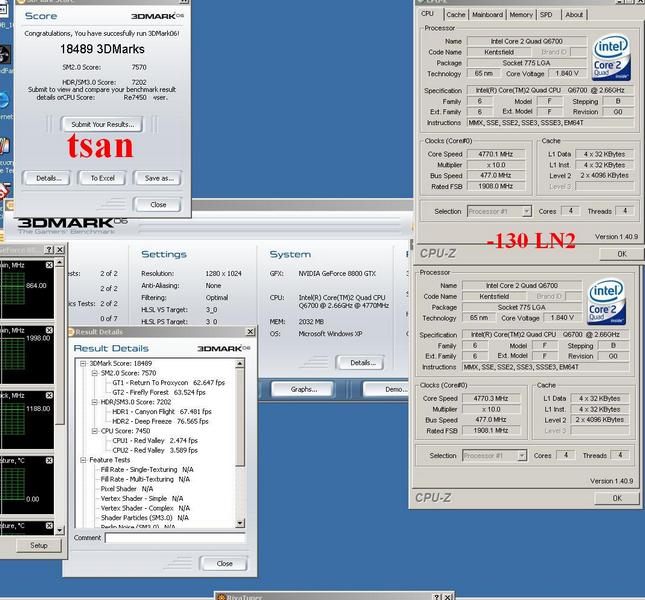Select Vertex Shader - Simple row
The width and height of the screenshot is (645, 600).
click(x=142, y=498)
